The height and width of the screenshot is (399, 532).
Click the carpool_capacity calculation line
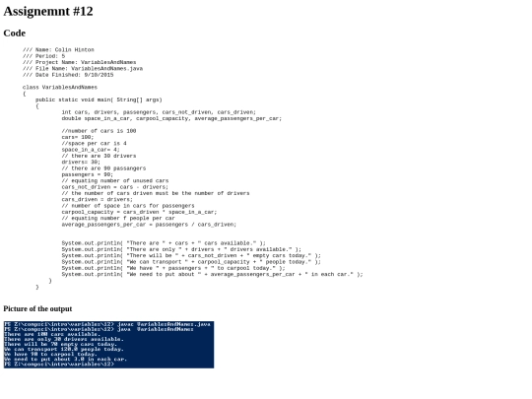click(x=139, y=212)
